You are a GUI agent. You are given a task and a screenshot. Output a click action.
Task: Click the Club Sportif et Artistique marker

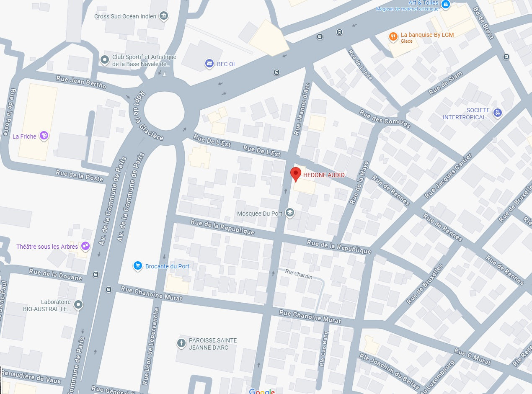[105, 60]
